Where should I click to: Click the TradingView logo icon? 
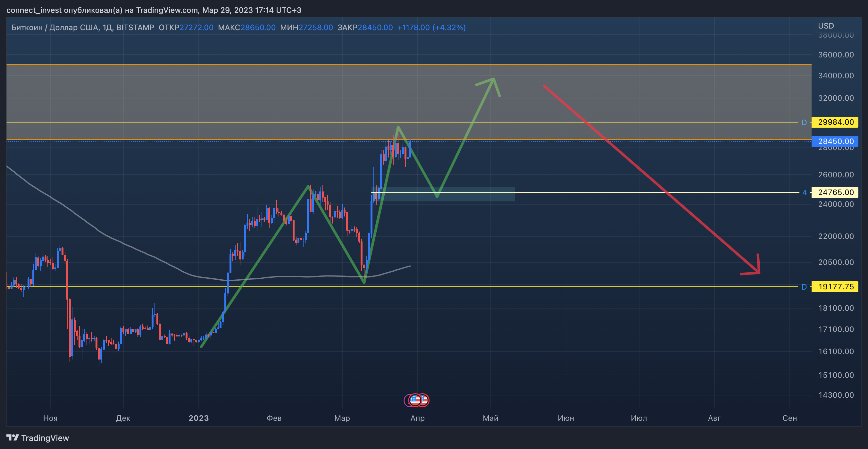coord(13,437)
